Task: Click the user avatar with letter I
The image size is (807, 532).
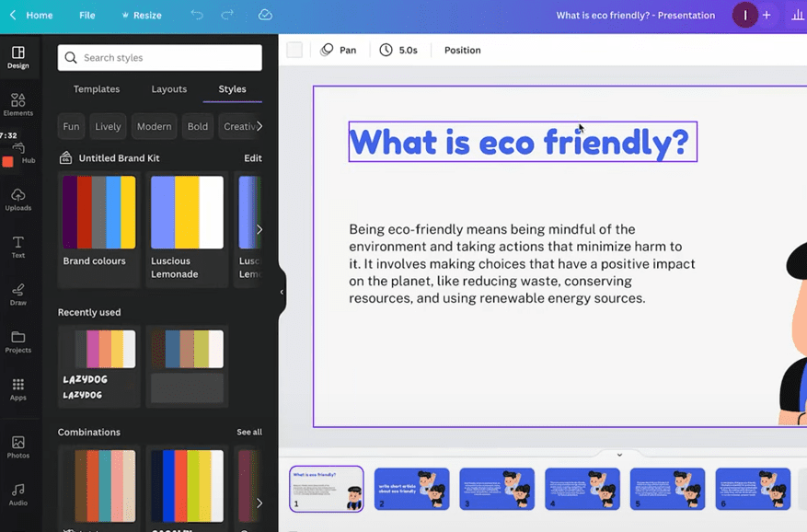Action: (x=744, y=15)
